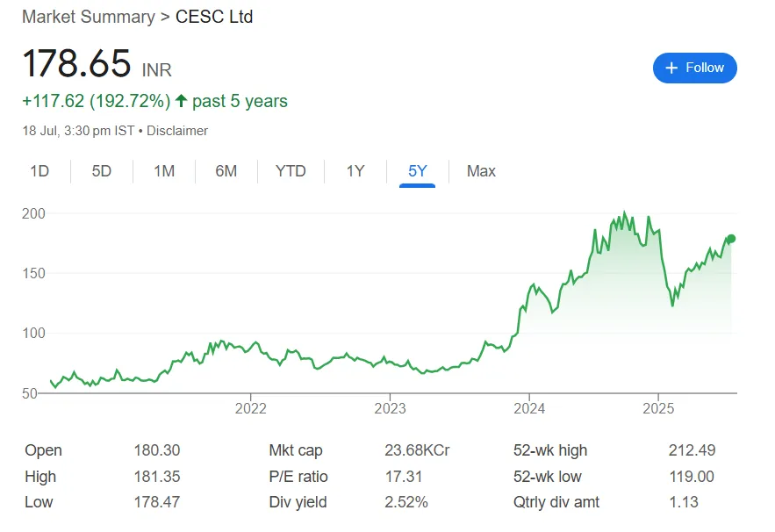775x532 pixels.
Task: Click the green endpoint dot on the chart
Action: click(731, 239)
